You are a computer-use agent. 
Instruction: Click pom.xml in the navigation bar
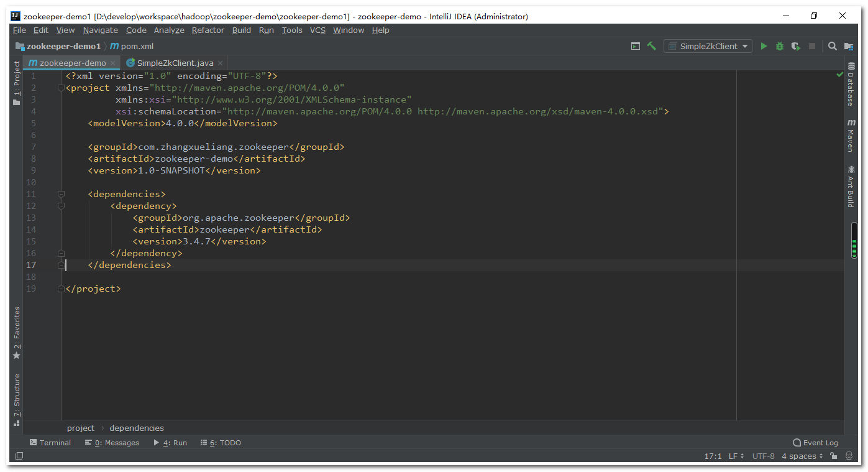click(x=132, y=46)
